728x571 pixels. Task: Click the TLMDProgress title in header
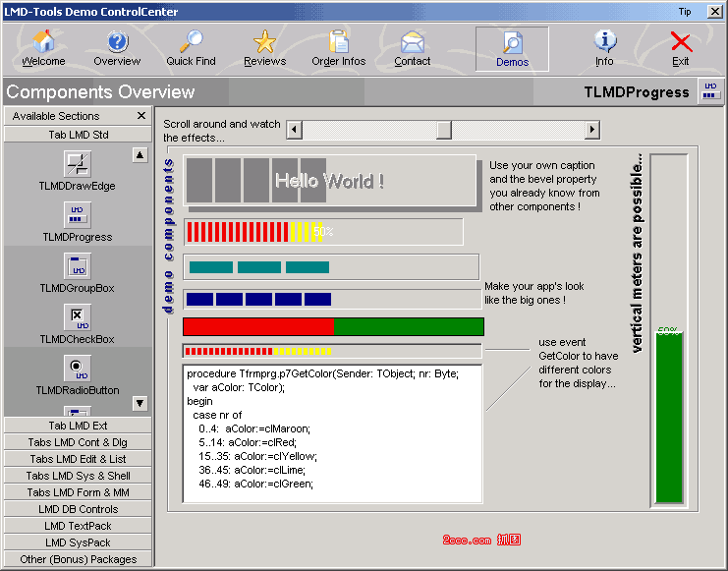(x=637, y=92)
